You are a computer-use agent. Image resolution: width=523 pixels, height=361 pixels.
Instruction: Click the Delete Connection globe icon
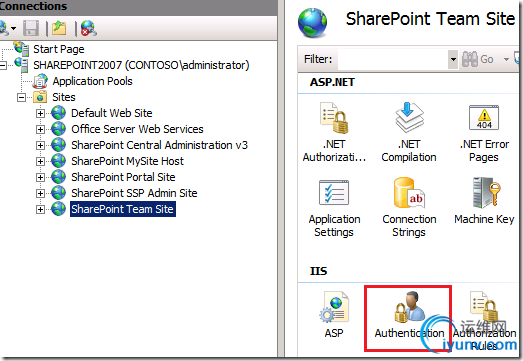[89, 28]
